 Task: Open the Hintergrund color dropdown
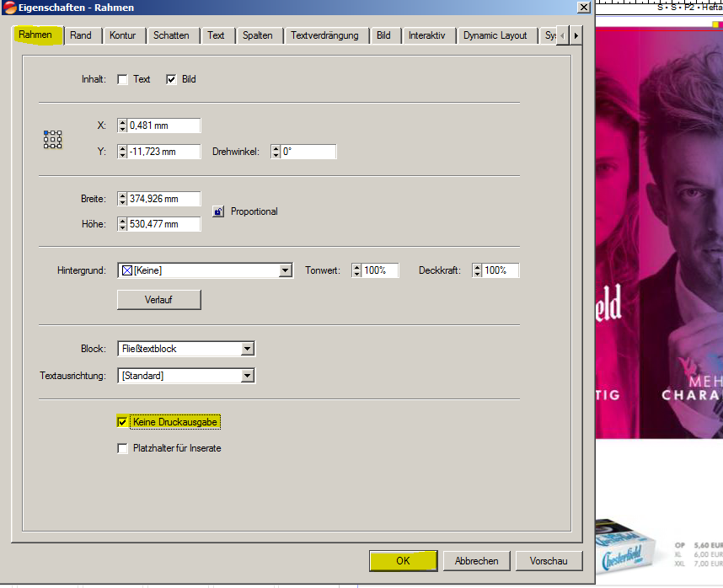coord(285,270)
